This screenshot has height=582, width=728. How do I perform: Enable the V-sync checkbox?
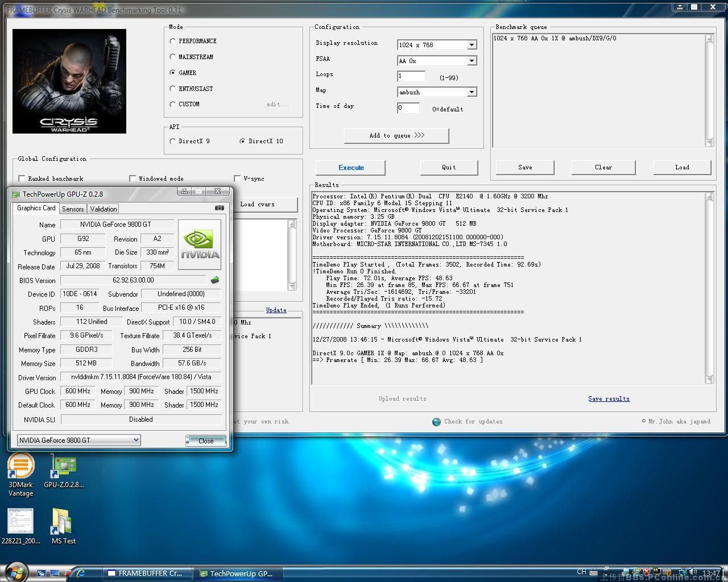[237, 178]
